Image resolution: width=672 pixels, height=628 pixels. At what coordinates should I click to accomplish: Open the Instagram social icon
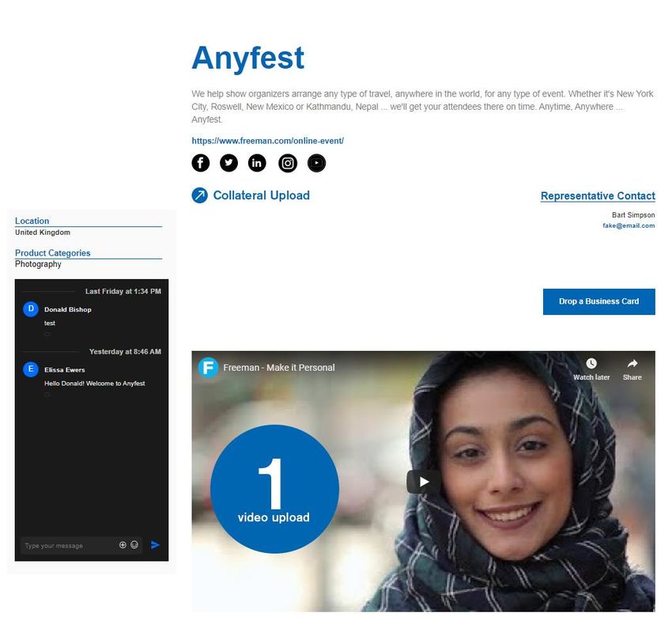[x=288, y=163]
